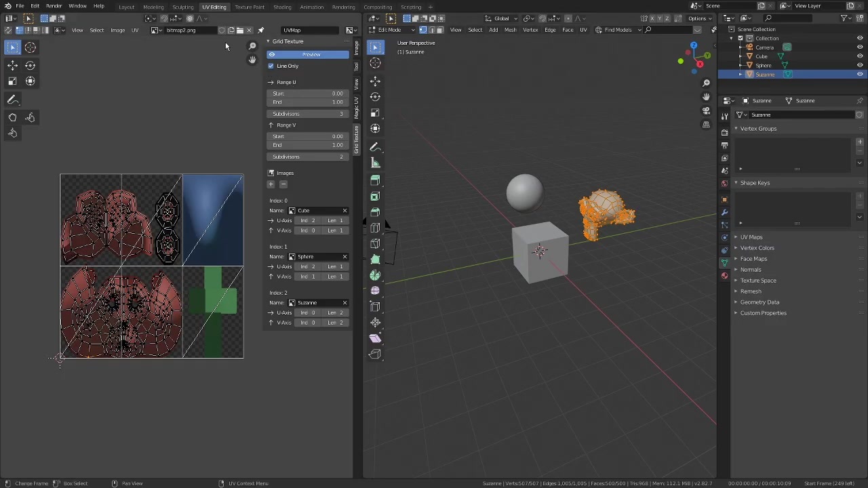Open the Edit Mode dropdown

(392, 30)
